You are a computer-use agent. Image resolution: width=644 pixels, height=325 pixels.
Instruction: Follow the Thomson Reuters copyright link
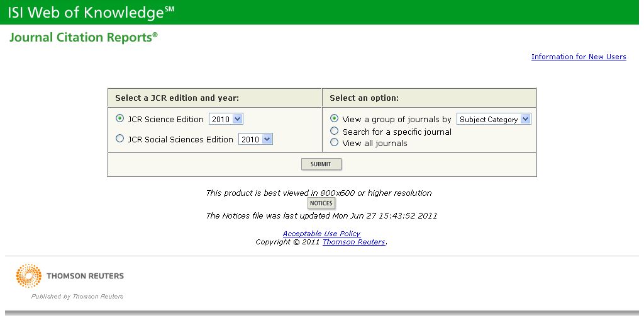(353, 242)
